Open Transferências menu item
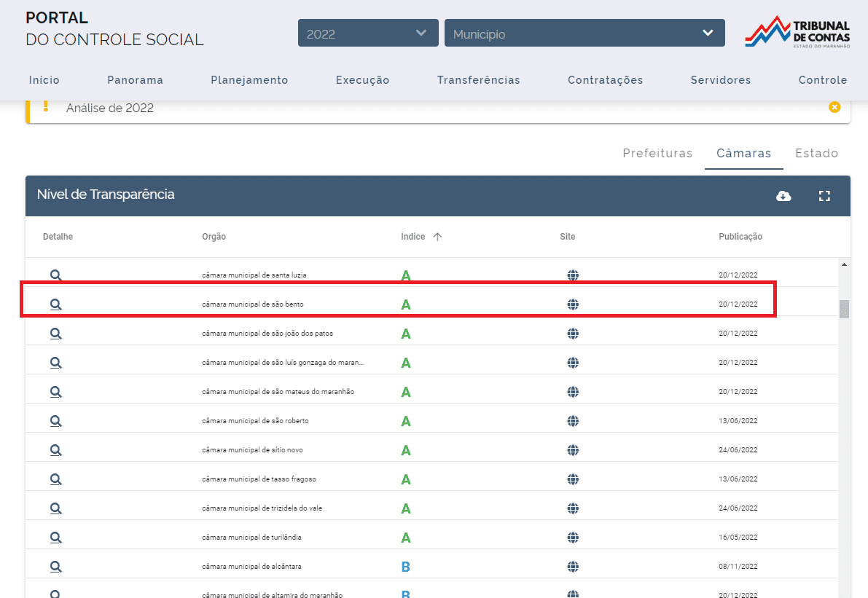The width and height of the screenshot is (868, 598). (479, 80)
